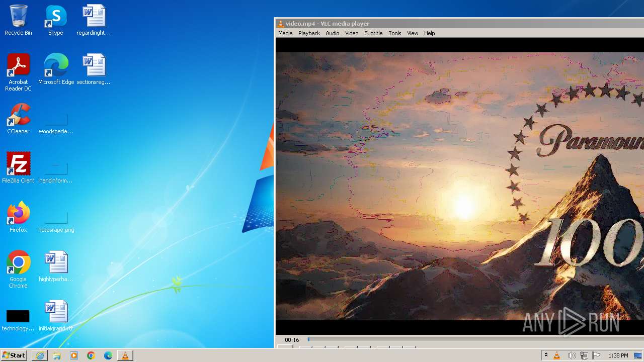Screen dimensions: 644x362
Task: Open the volume speaker tray icon
Action: [x=572, y=355]
